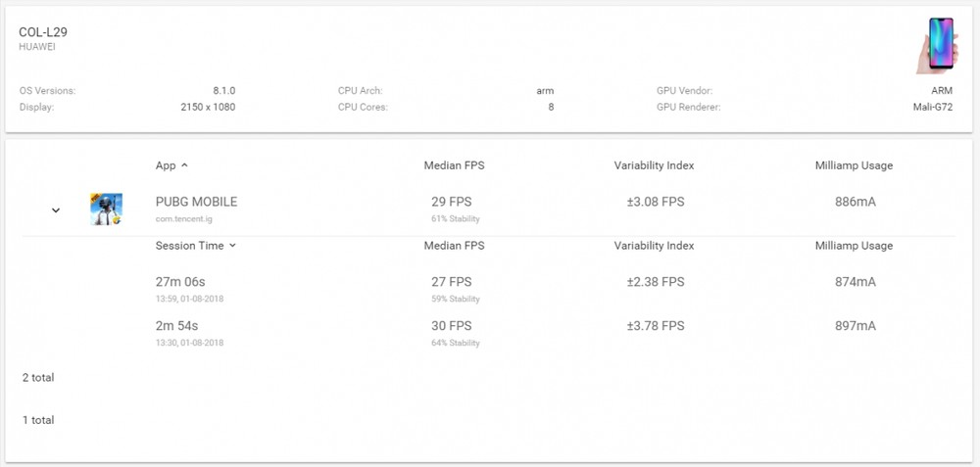Click the 874mA session usage value

click(855, 282)
